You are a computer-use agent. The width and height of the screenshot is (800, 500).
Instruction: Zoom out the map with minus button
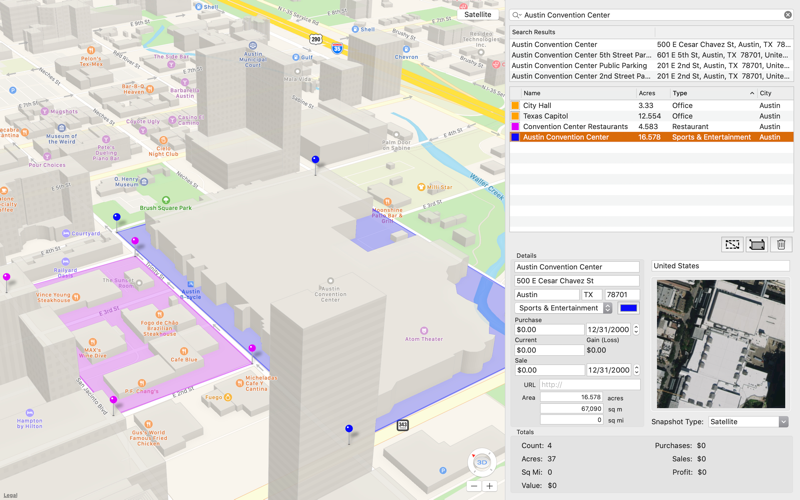[474, 486]
